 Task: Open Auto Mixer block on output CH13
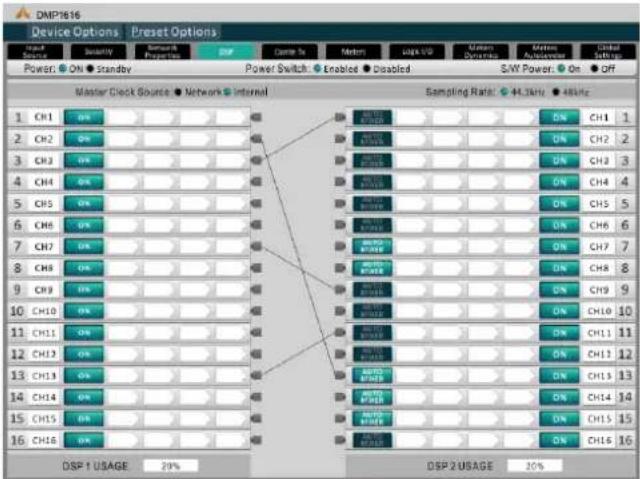pyautogui.click(x=372, y=375)
